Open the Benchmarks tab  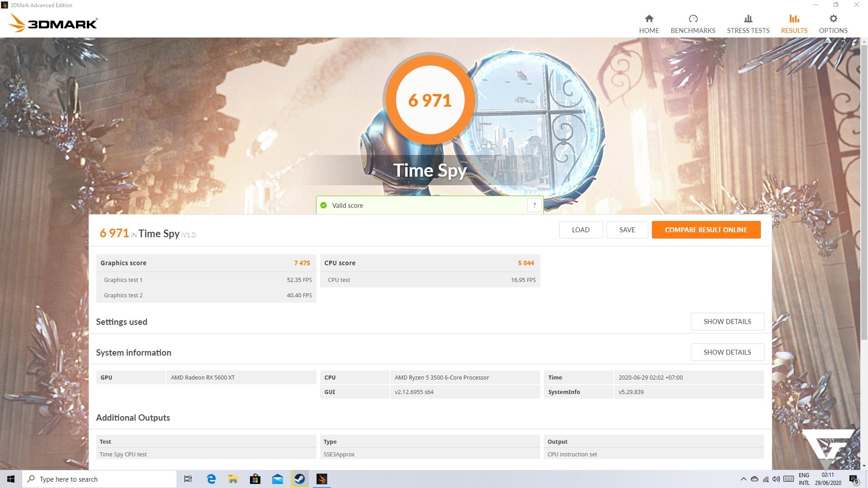(x=693, y=24)
